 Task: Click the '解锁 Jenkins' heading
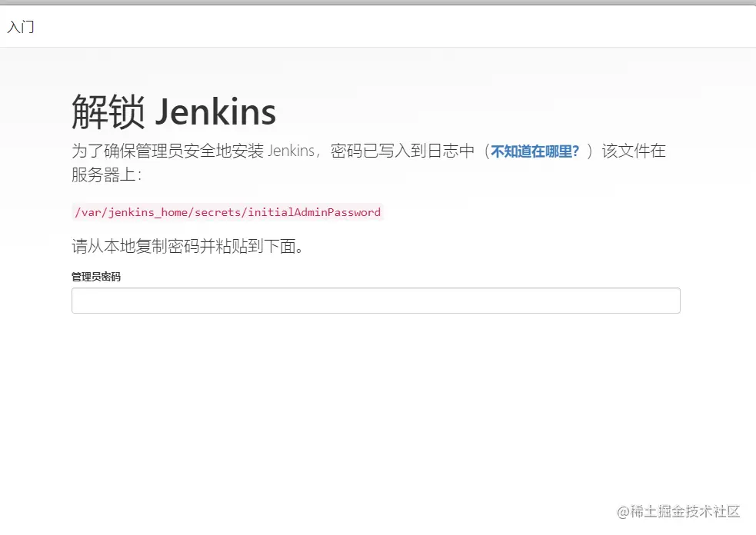click(174, 111)
